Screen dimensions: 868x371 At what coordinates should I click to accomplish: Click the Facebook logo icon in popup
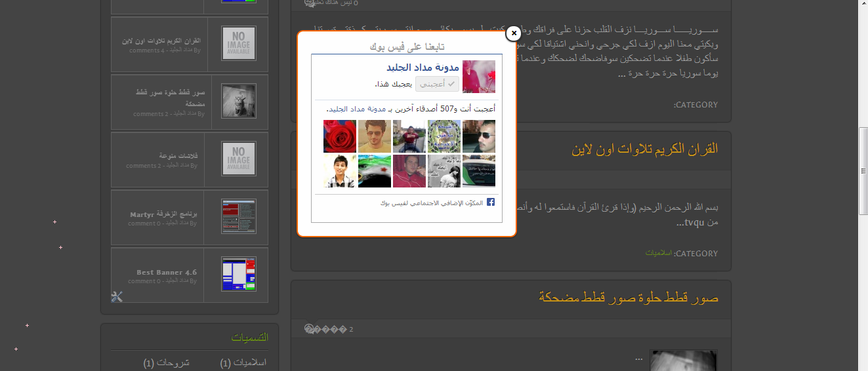click(490, 203)
